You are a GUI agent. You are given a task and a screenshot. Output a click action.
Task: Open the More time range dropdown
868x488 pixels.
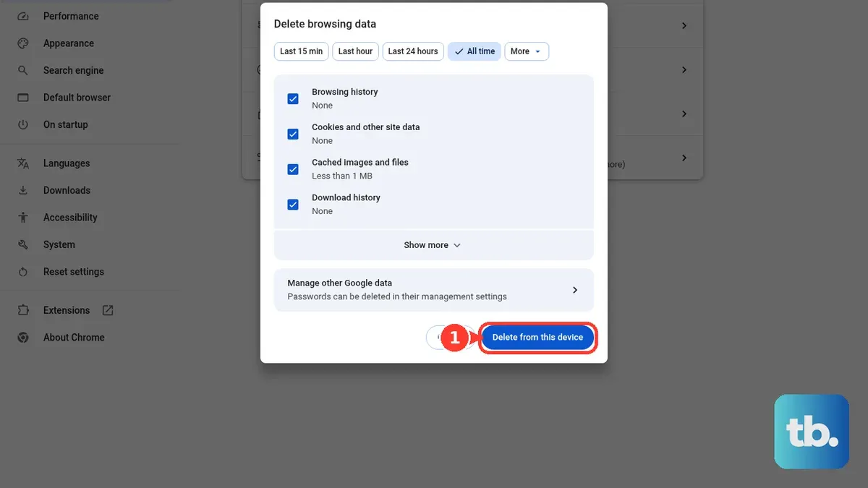coord(527,51)
